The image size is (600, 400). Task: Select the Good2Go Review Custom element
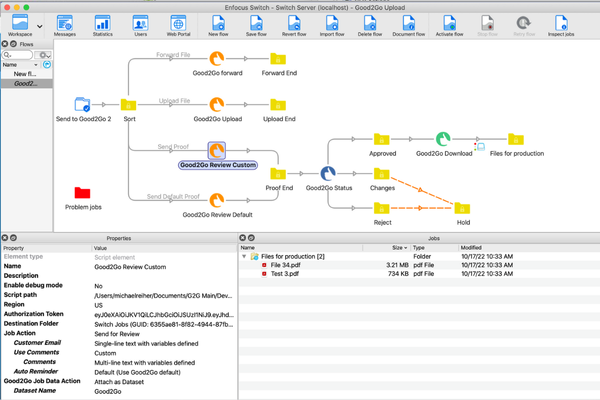(217, 150)
